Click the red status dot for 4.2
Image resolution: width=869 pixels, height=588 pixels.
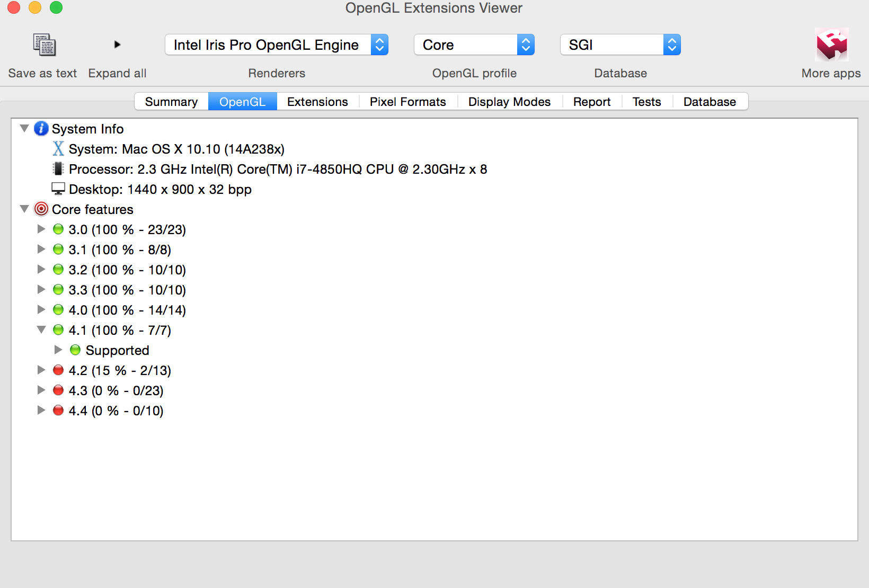(x=58, y=370)
